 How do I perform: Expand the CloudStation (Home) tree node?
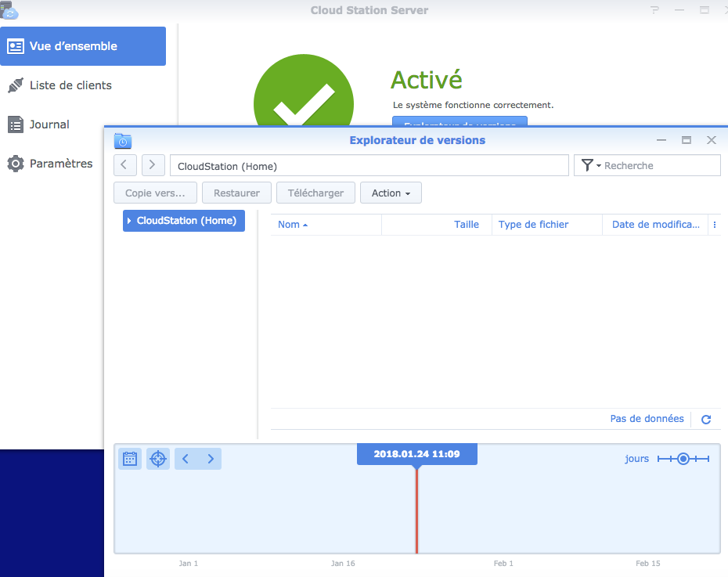click(x=129, y=221)
